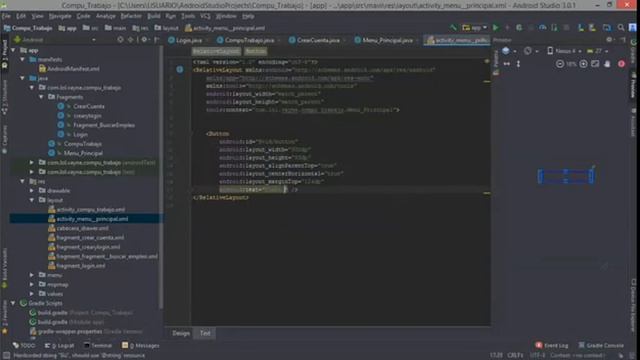Click the Make Project hammer icon
The width and height of the screenshot is (640, 360).
coord(453,27)
